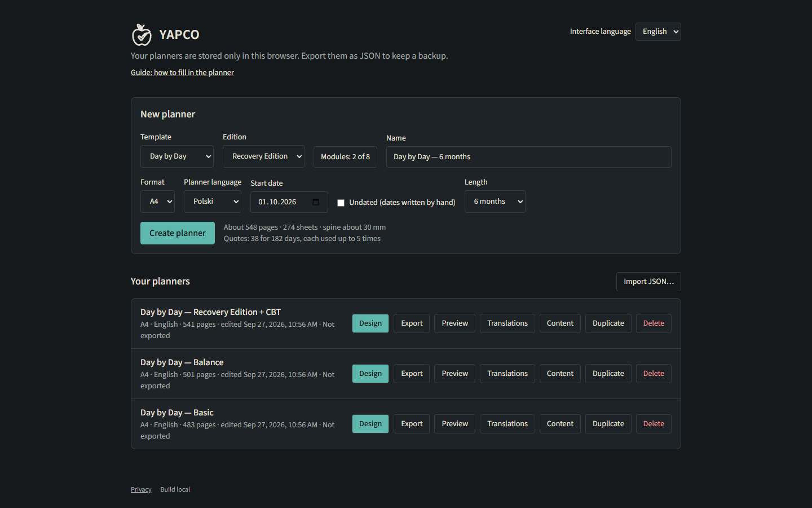Preview the Day by Day — Balance planner
Image resolution: width=812 pixels, height=508 pixels.
click(x=455, y=374)
